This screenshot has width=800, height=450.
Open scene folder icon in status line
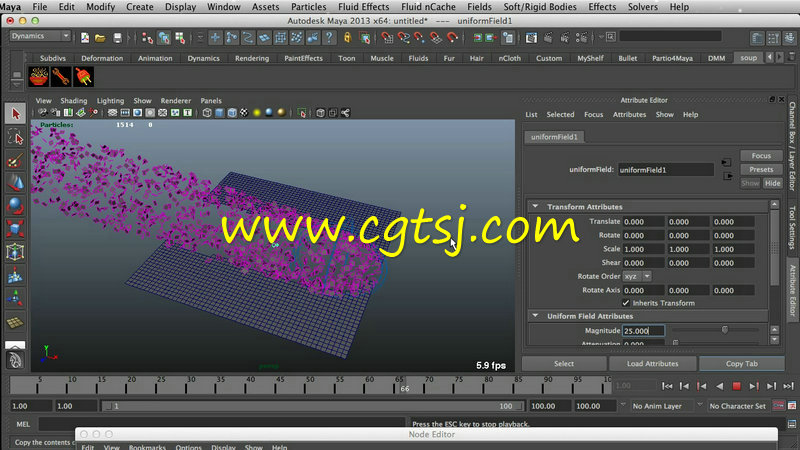[101, 38]
